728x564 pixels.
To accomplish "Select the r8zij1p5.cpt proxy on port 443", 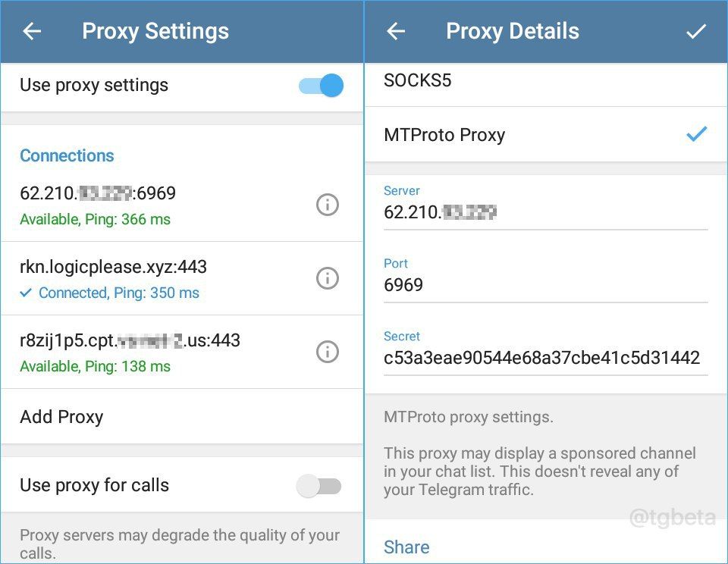I will coord(129,352).
